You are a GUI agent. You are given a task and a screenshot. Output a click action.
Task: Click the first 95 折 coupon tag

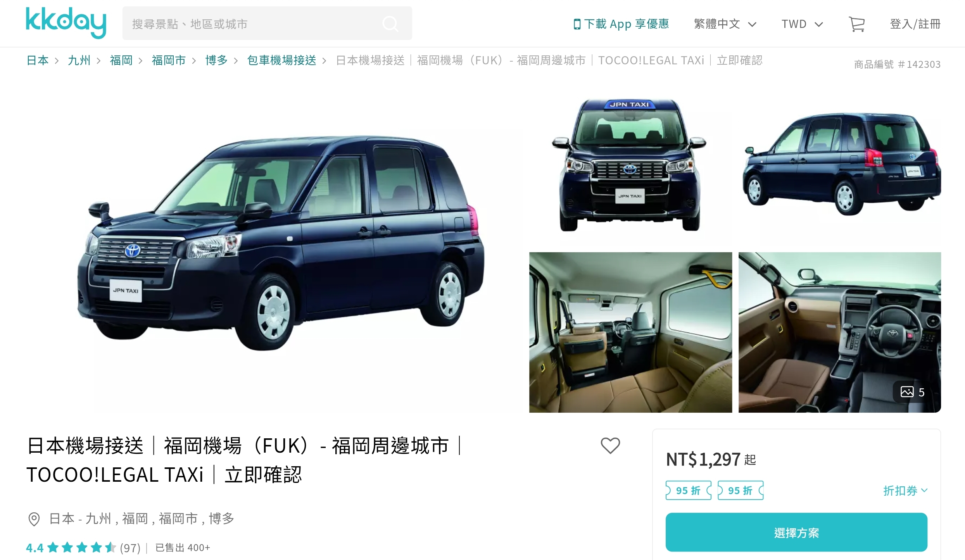coord(688,490)
